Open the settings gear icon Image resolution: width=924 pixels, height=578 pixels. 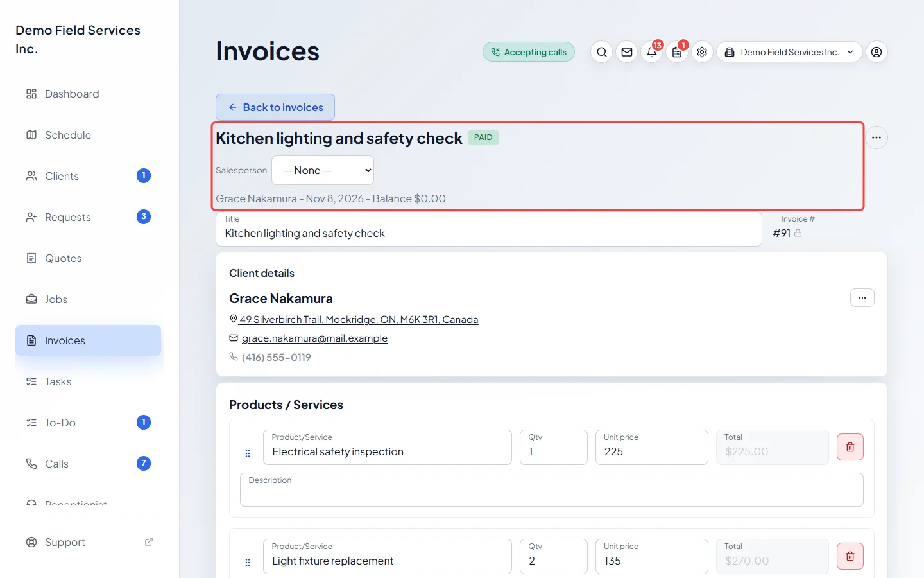tap(702, 52)
